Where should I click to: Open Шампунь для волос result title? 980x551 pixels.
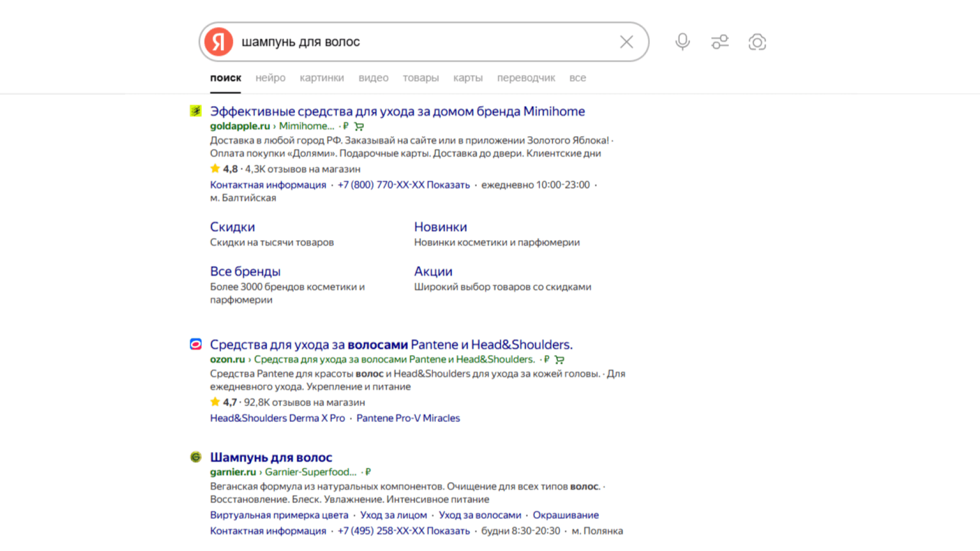(x=271, y=458)
